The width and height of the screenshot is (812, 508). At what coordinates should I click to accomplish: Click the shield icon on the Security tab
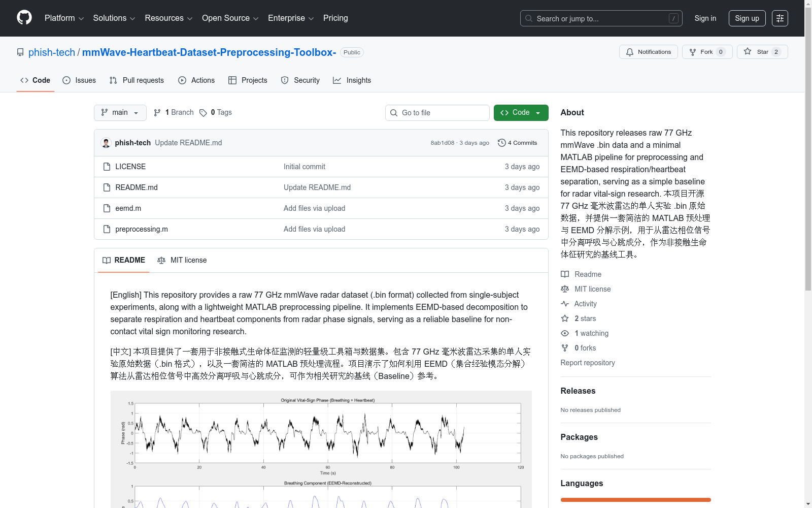285,80
